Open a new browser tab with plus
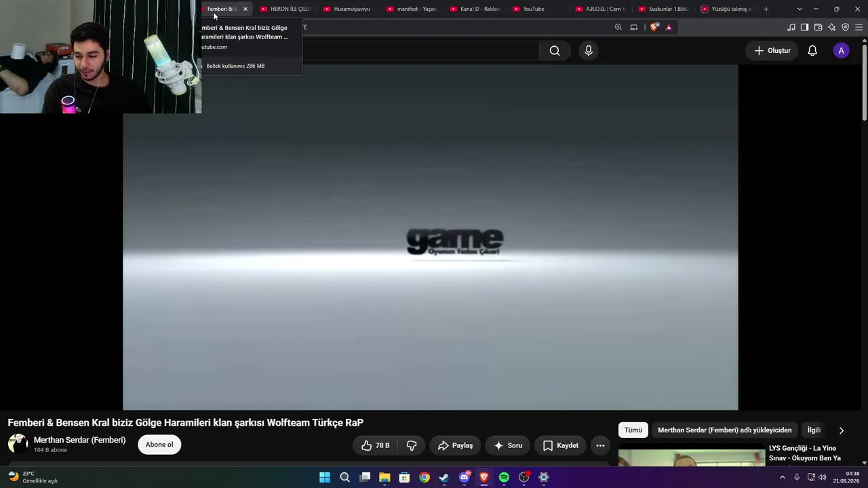Screen dimensions: 868x488 tap(766, 9)
